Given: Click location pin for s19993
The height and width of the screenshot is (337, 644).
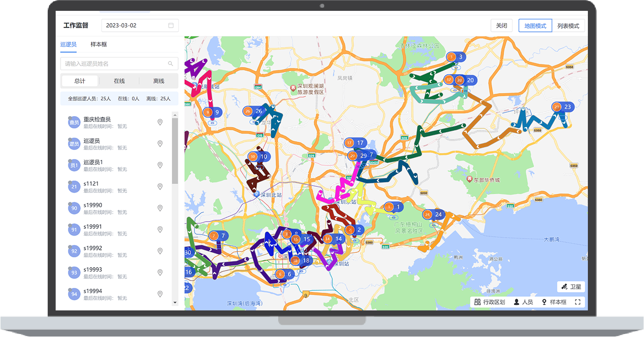Looking at the screenshot, I should tap(160, 272).
